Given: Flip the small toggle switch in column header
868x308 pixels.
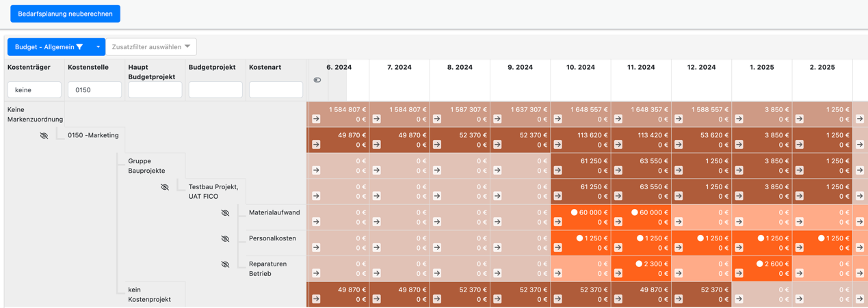Looking at the screenshot, I should point(317,81).
